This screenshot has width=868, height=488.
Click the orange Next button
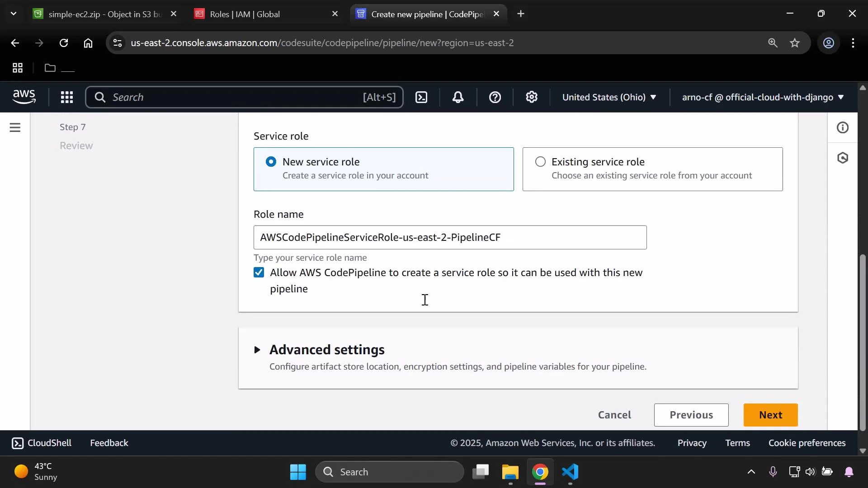(x=770, y=415)
